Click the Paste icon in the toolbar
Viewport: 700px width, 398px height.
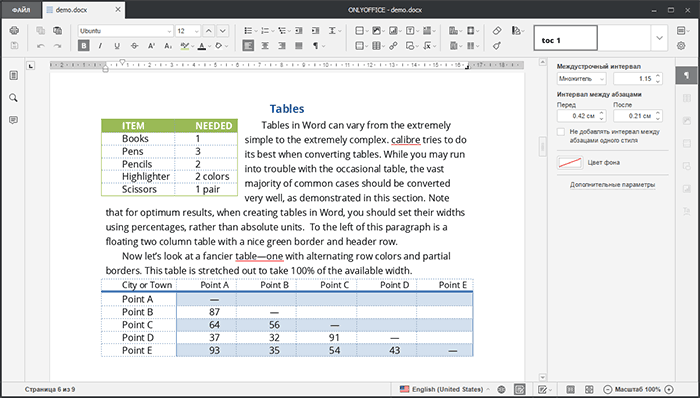pyautogui.click(x=57, y=31)
